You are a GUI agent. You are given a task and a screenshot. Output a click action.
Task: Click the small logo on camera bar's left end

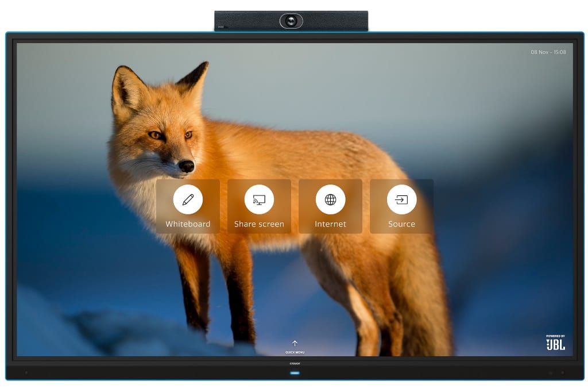220,26
